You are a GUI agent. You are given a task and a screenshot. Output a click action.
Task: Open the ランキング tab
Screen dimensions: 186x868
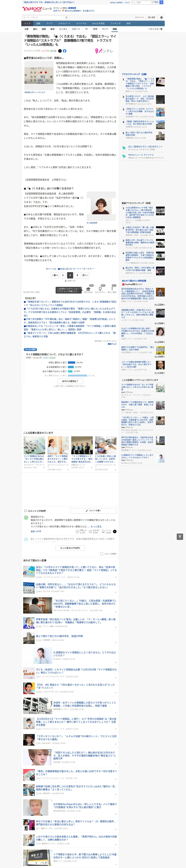[x=115, y=24]
